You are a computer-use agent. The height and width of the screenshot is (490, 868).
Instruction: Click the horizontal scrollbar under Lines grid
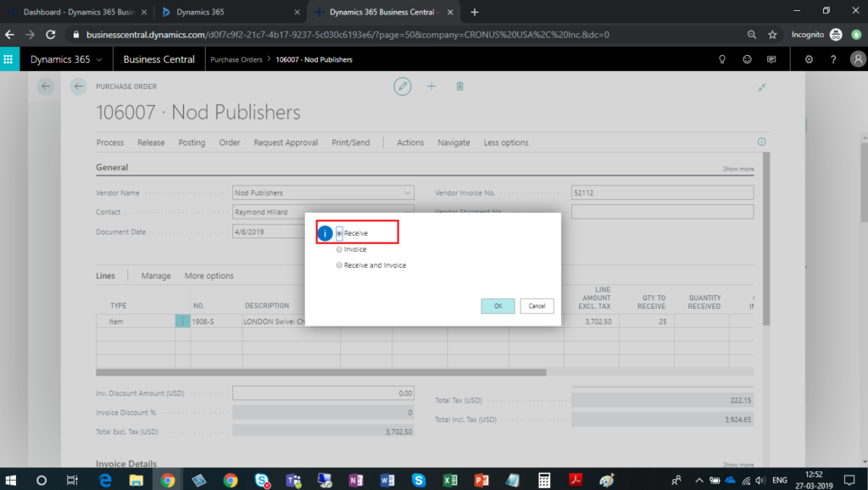point(322,371)
